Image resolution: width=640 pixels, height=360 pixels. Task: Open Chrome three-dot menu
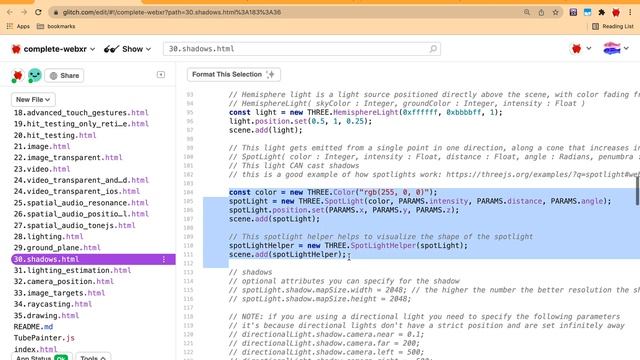(x=630, y=12)
